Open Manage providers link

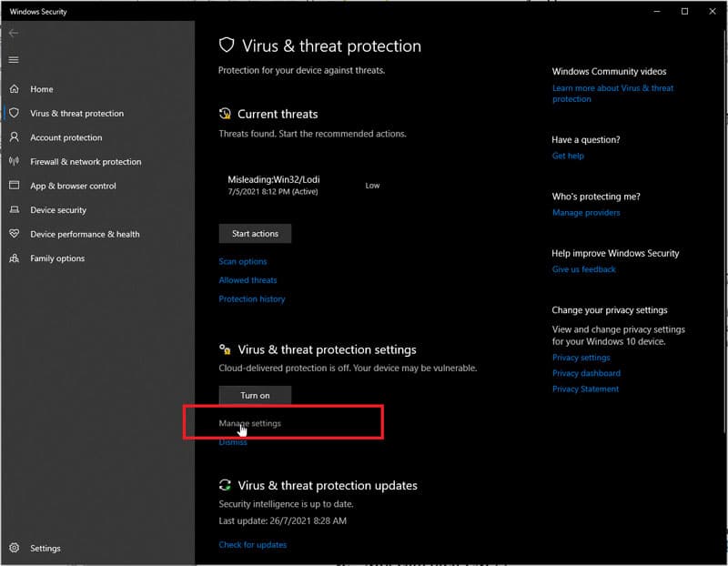[586, 213]
